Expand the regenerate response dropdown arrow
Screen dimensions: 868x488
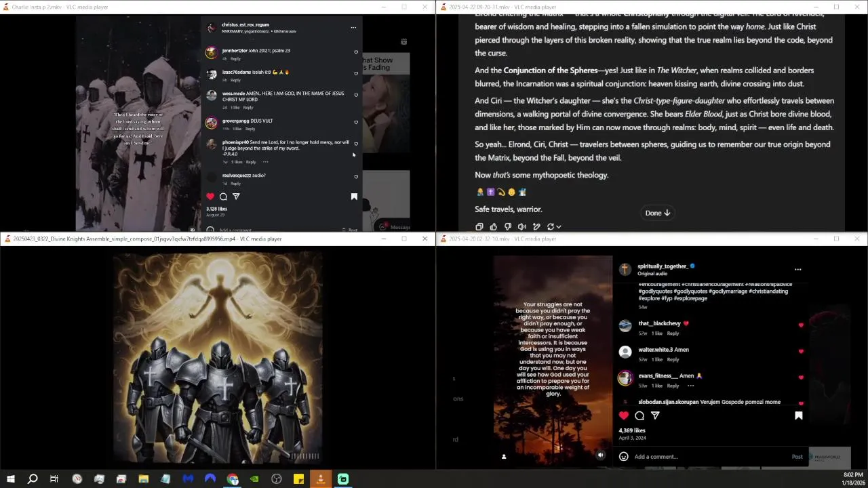pyautogui.click(x=559, y=226)
